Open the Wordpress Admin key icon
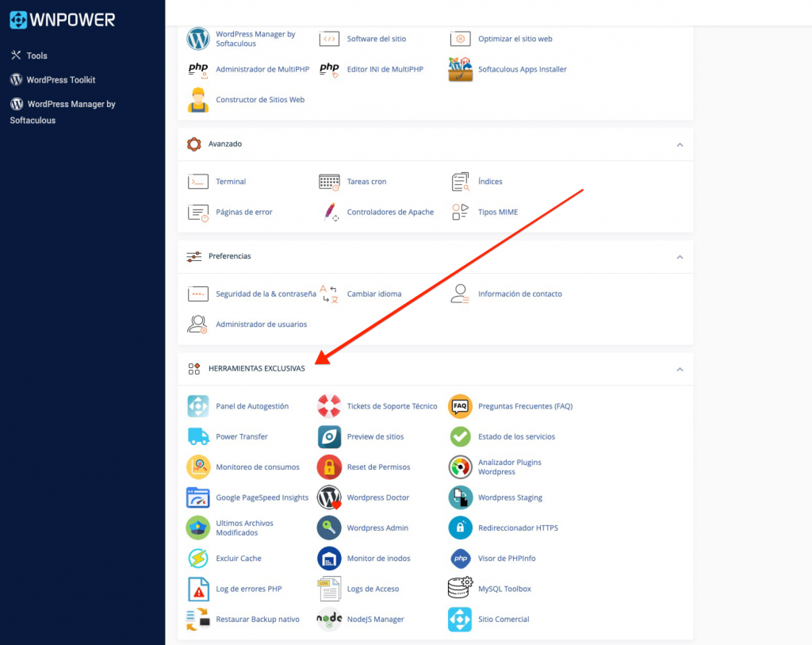 click(x=329, y=528)
